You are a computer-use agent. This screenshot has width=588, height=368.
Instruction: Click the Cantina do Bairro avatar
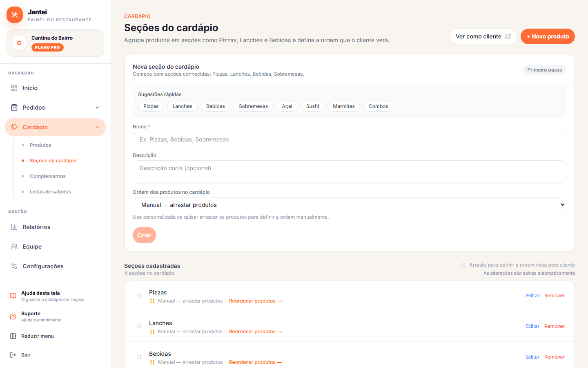[19, 43]
